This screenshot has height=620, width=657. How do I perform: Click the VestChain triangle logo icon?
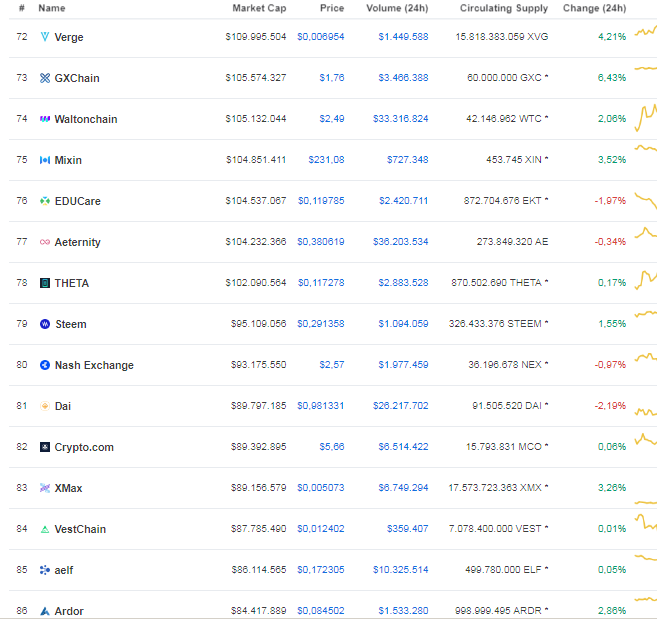click(x=44, y=529)
